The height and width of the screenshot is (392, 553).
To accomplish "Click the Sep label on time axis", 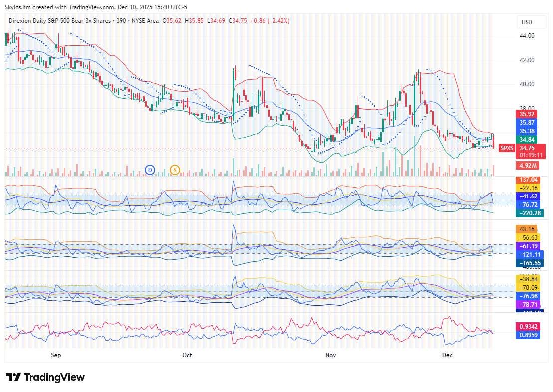I will pyautogui.click(x=56, y=355).
